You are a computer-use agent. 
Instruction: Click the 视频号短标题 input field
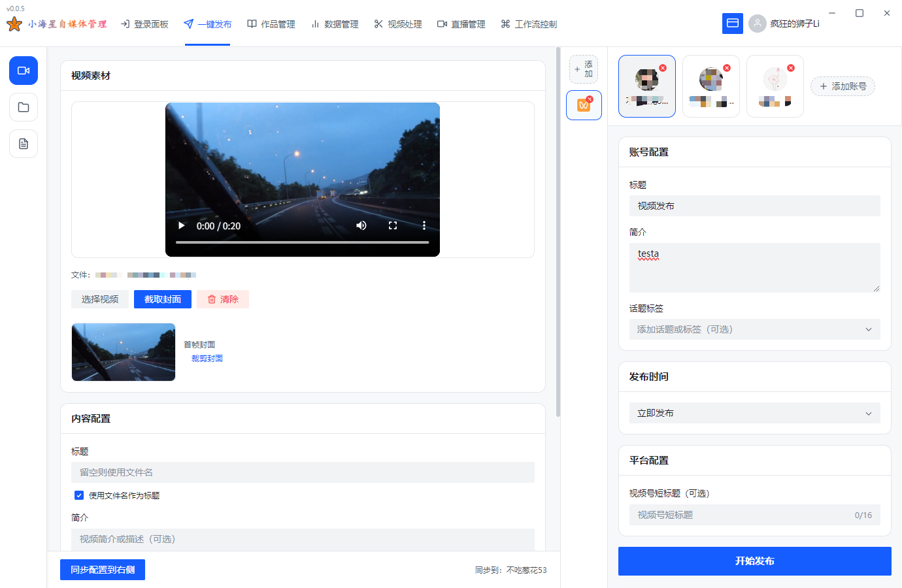click(754, 515)
